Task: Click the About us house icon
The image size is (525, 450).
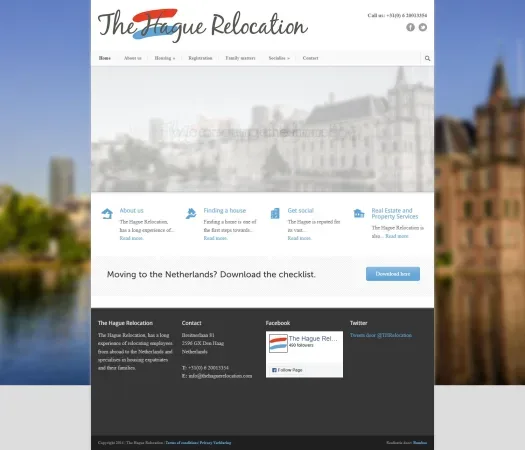Action: [x=107, y=213]
